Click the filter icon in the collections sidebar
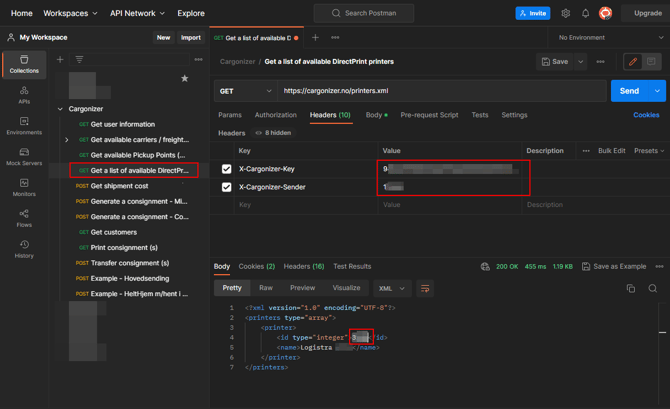 79,59
